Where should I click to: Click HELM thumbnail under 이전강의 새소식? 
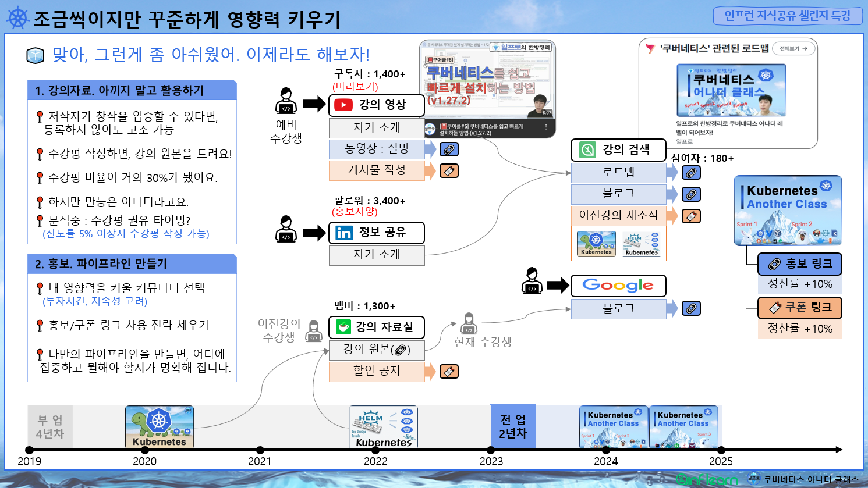point(642,244)
